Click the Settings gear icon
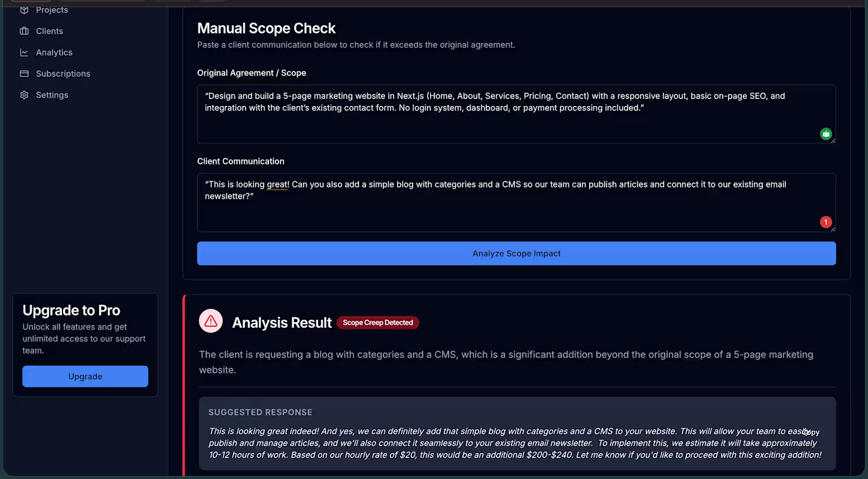 coord(24,95)
